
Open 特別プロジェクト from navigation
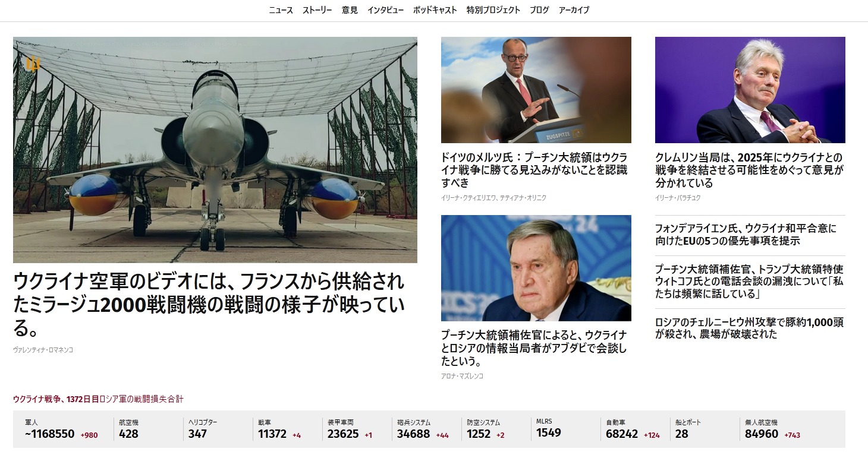tap(493, 10)
